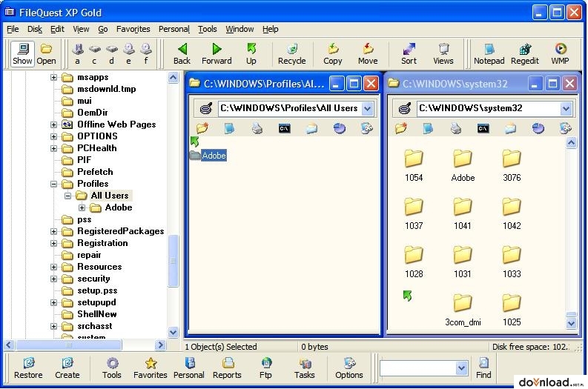Click the Show toolbar button
This screenshot has height=389, width=588.
point(22,54)
